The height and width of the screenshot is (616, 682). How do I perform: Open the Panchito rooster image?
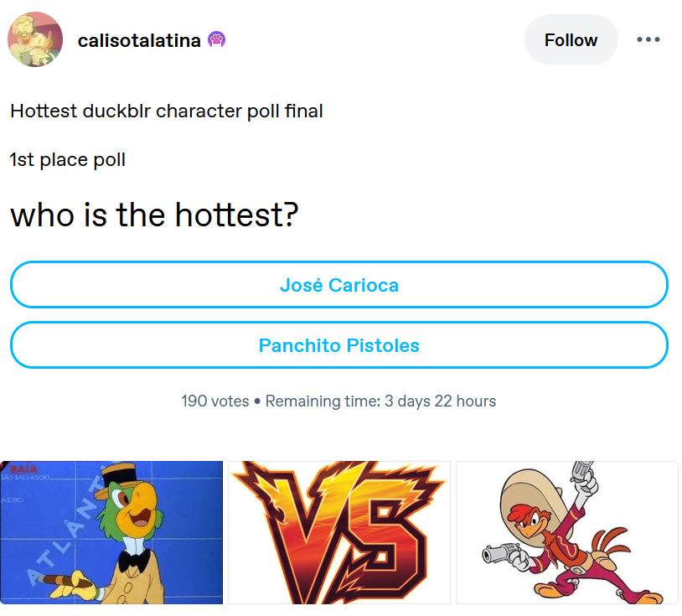coord(567,532)
